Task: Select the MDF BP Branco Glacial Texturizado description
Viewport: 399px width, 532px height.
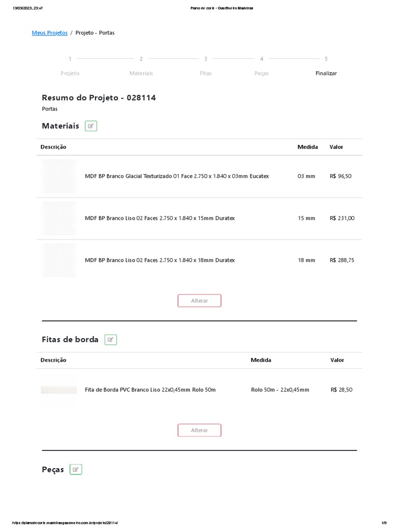Action: click(177, 176)
